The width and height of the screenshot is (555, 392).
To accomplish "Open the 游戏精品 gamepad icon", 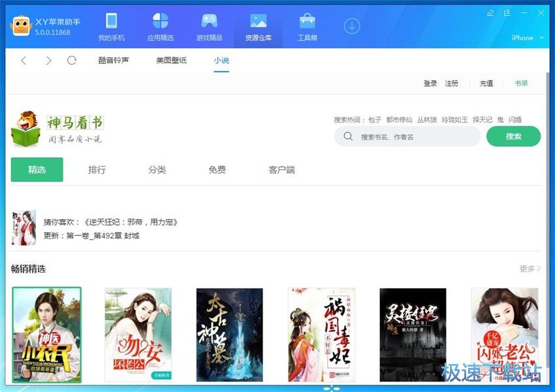I will (x=209, y=20).
